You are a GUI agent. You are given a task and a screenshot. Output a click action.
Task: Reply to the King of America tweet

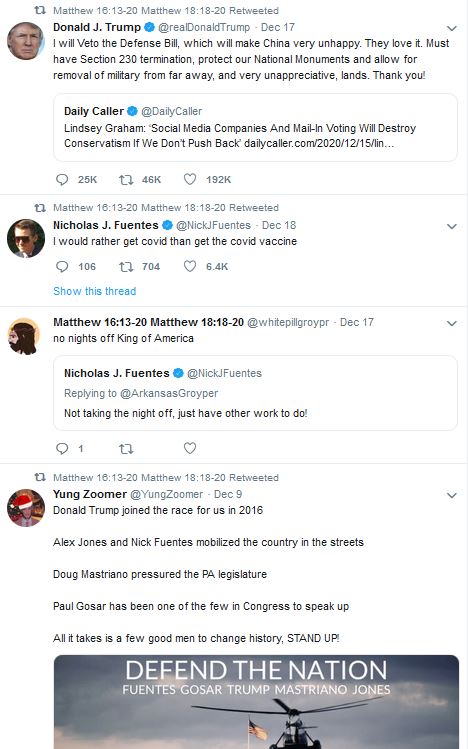pyautogui.click(x=62, y=448)
